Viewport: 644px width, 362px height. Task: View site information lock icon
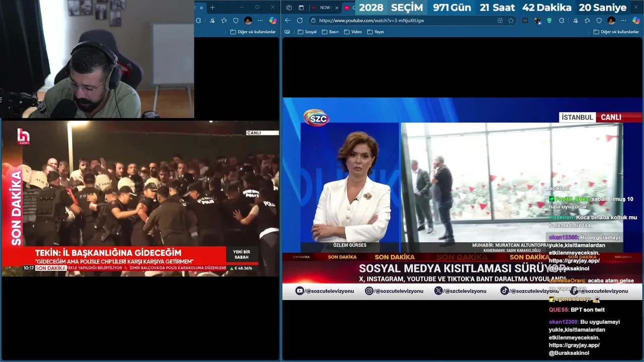point(313,21)
